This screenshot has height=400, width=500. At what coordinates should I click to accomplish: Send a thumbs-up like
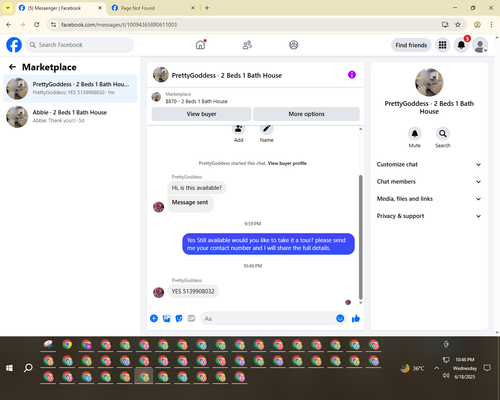[356, 318]
